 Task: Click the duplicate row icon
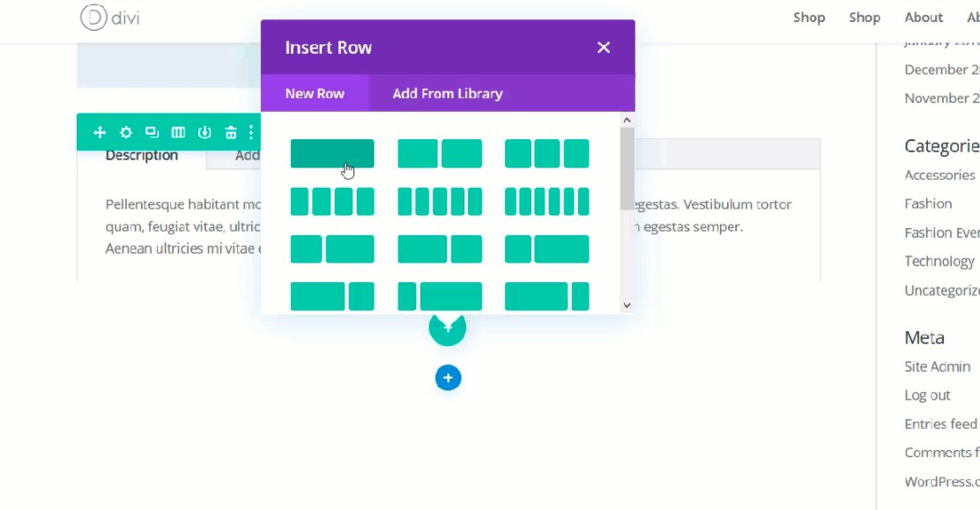point(152,132)
